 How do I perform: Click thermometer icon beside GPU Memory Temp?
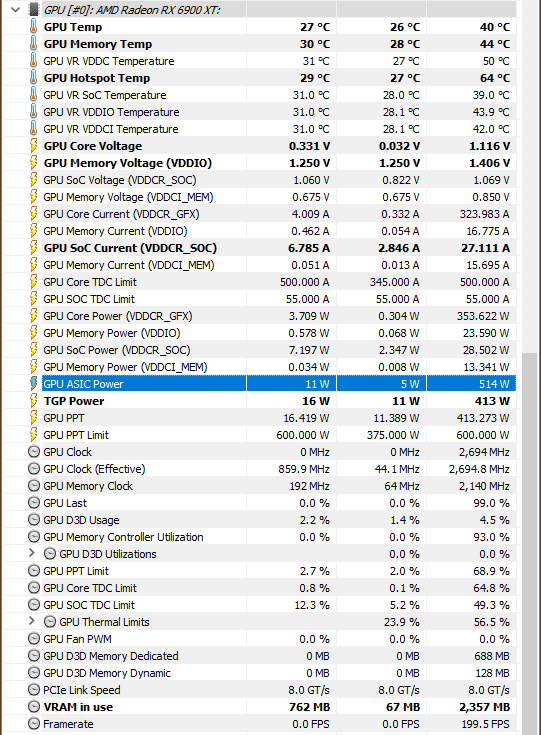[33, 44]
